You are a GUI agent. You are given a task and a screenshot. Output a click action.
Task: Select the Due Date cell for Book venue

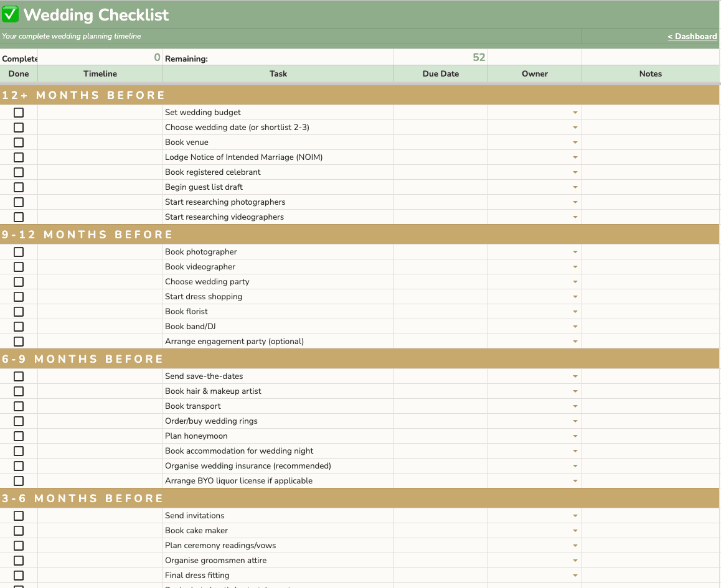pyautogui.click(x=440, y=142)
